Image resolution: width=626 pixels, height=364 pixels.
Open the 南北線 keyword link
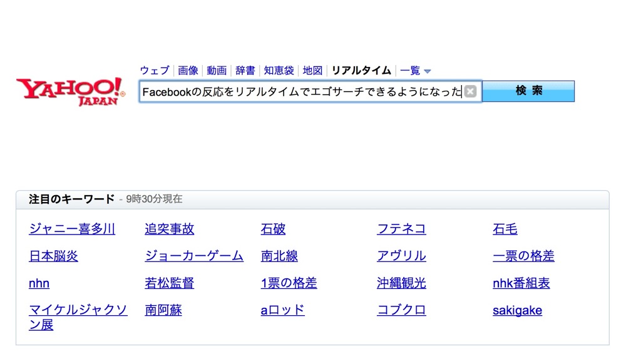point(279,256)
